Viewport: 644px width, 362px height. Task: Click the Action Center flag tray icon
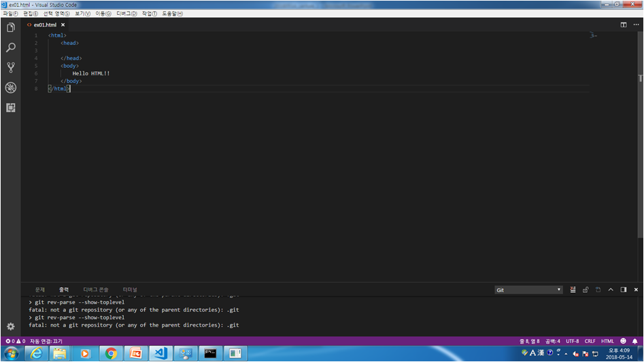(x=586, y=354)
